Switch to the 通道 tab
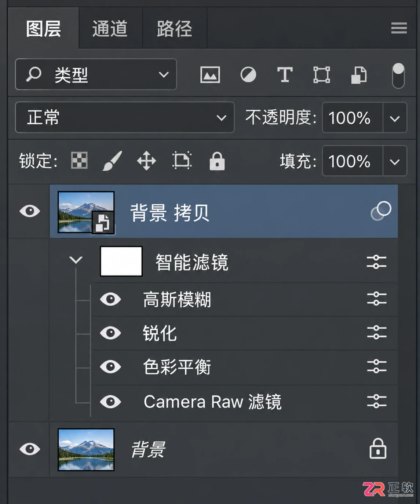Screen dimensions: 420x504 pos(110,28)
